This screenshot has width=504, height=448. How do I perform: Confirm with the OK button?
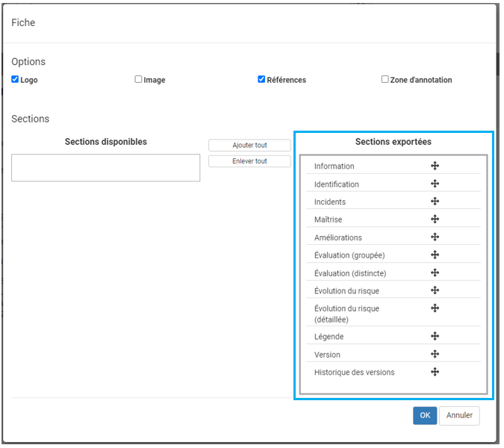(425, 416)
